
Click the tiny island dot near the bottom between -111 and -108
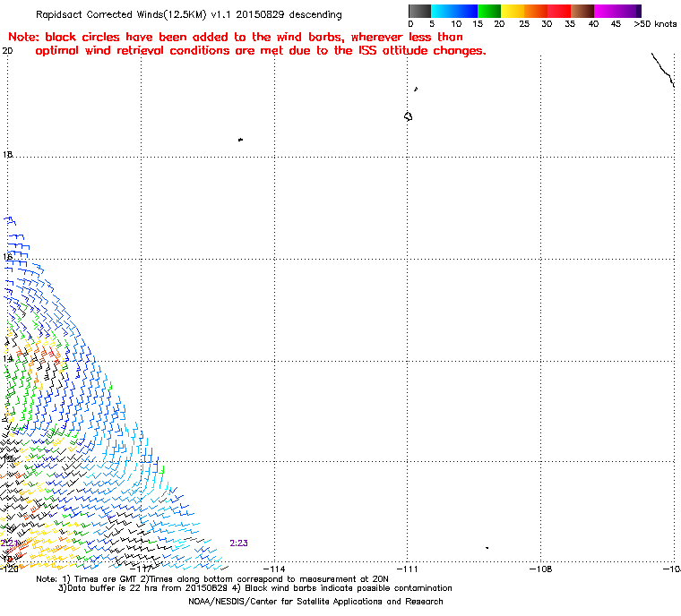click(x=487, y=548)
